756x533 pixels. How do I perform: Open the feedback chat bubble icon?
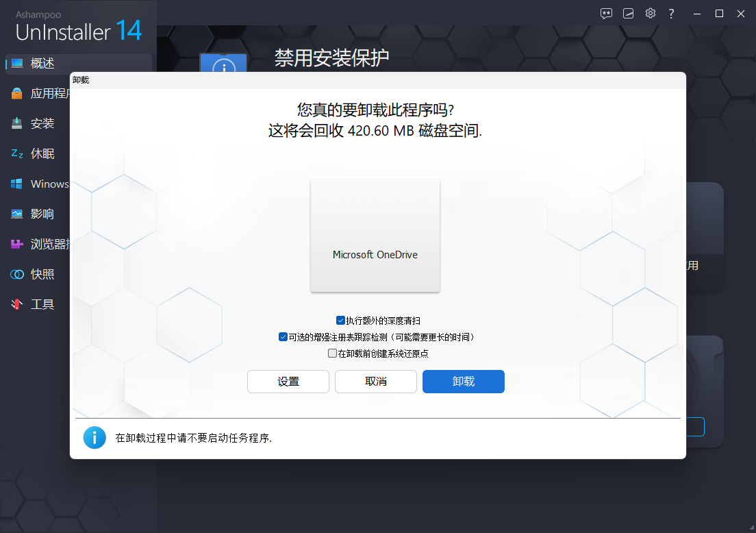click(x=606, y=14)
